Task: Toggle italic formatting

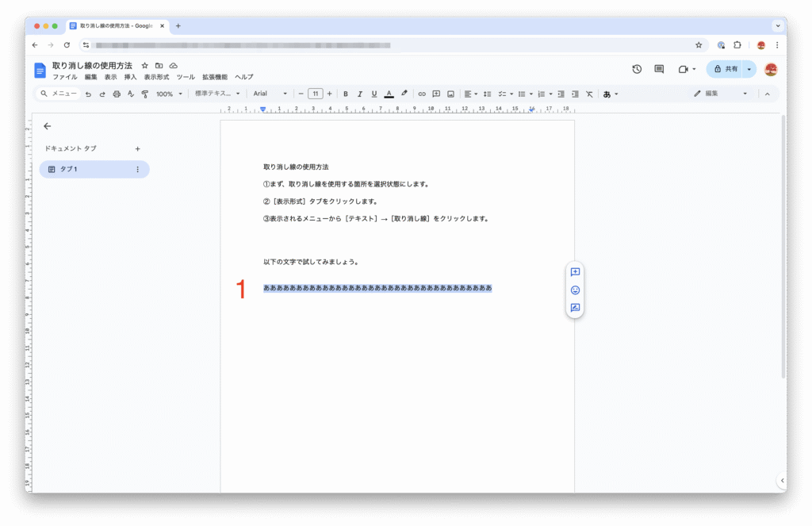Action: point(359,94)
